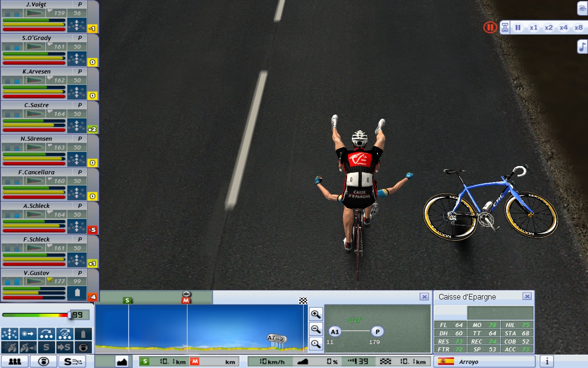Set game speed to x8
588x368 pixels.
point(578,28)
